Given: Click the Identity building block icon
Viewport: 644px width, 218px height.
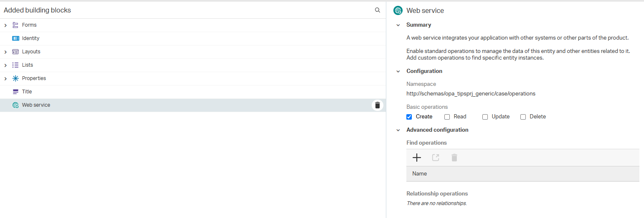Looking at the screenshot, I should click(x=15, y=38).
